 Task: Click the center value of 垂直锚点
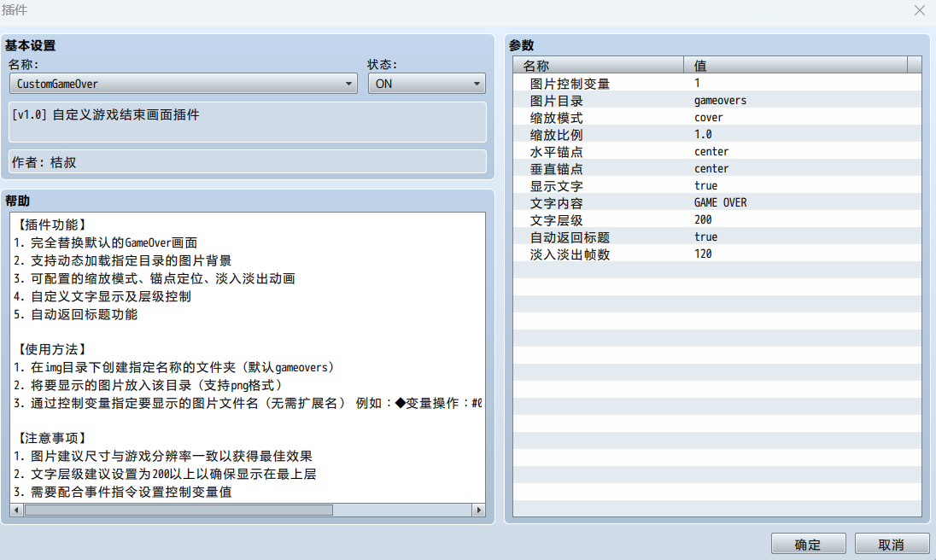tap(711, 168)
